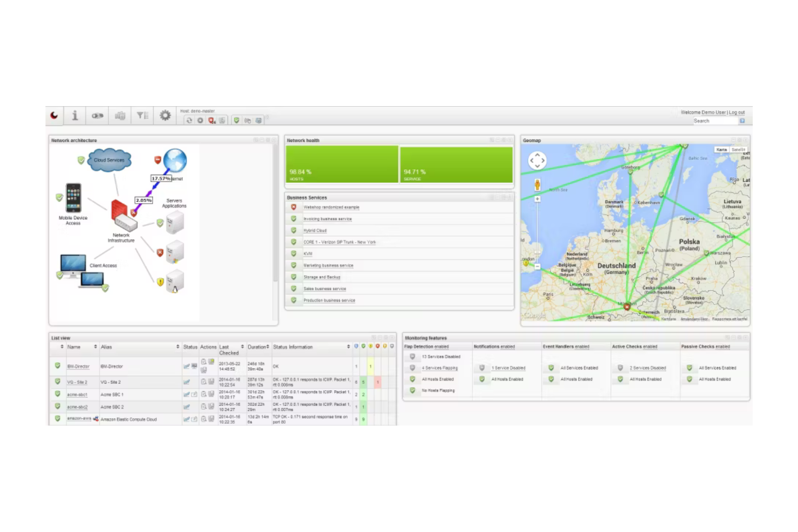Click the search help question-mark icon
The height and width of the screenshot is (532, 798).
(x=742, y=121)
